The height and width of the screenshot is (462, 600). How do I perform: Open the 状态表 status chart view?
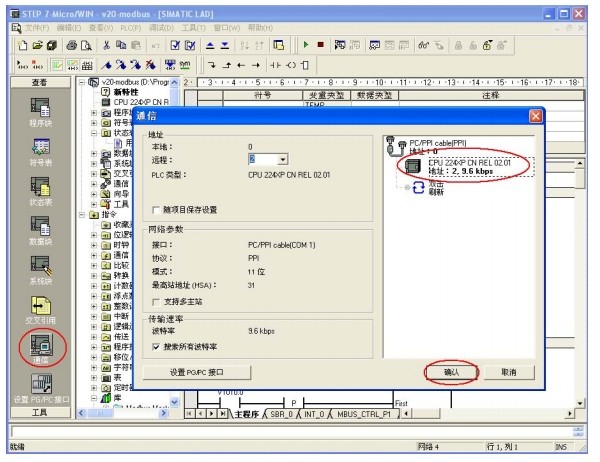[x=40, y=191]
